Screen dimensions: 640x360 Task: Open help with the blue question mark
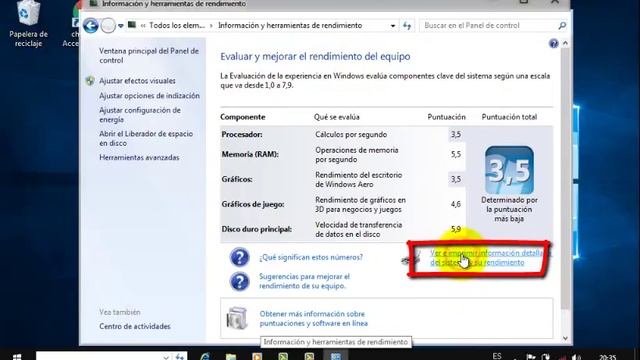tap(553, 43)
